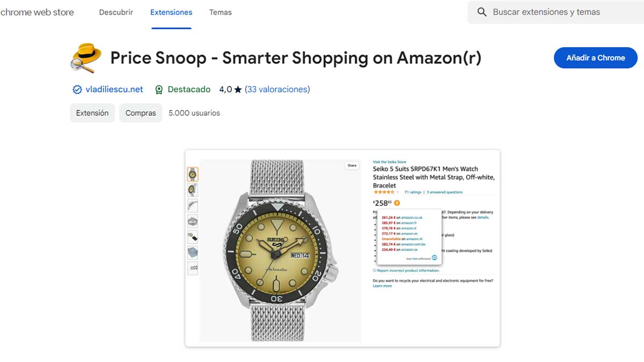Viewport: 644px width, 362px height.
Task: Open the 33 valoraciones ratings link
Action: [277, 89]
